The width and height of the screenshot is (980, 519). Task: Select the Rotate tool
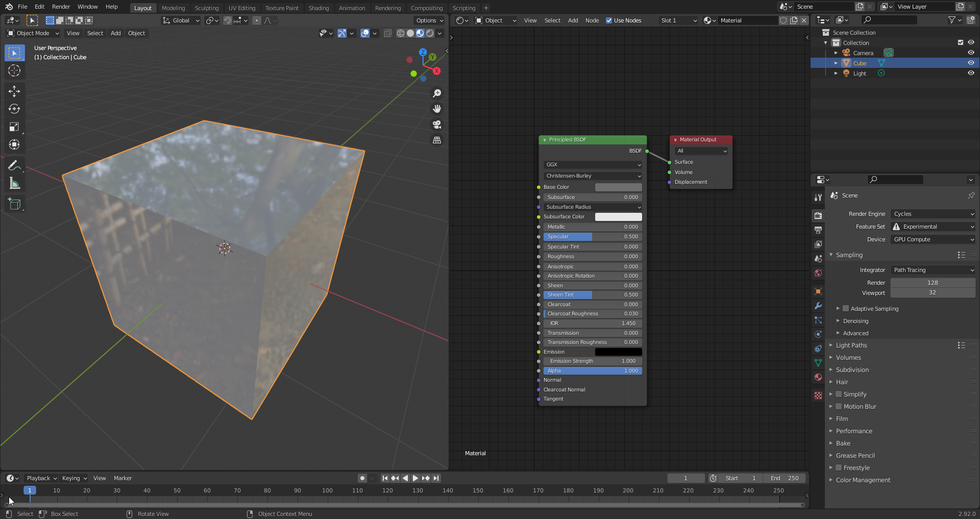coord(14,109)
